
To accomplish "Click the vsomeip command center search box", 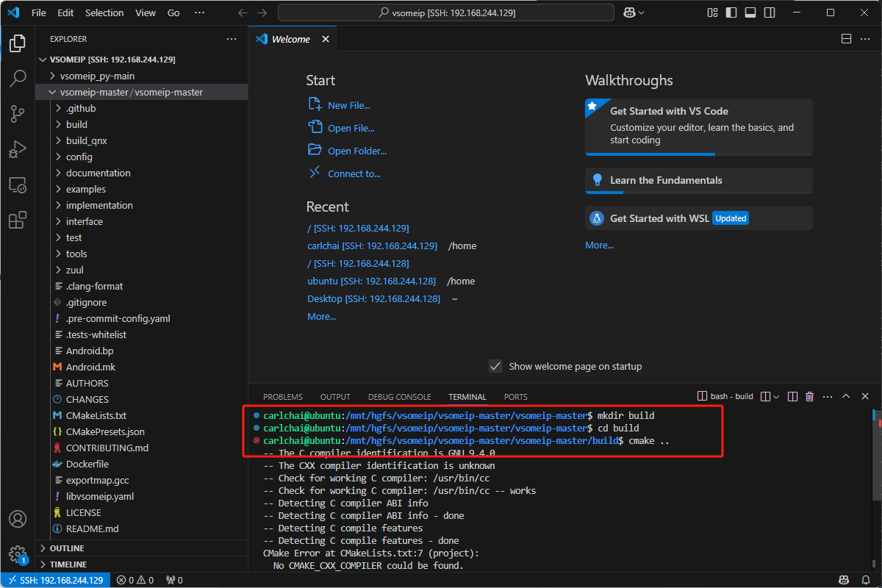I will (446, 12).
